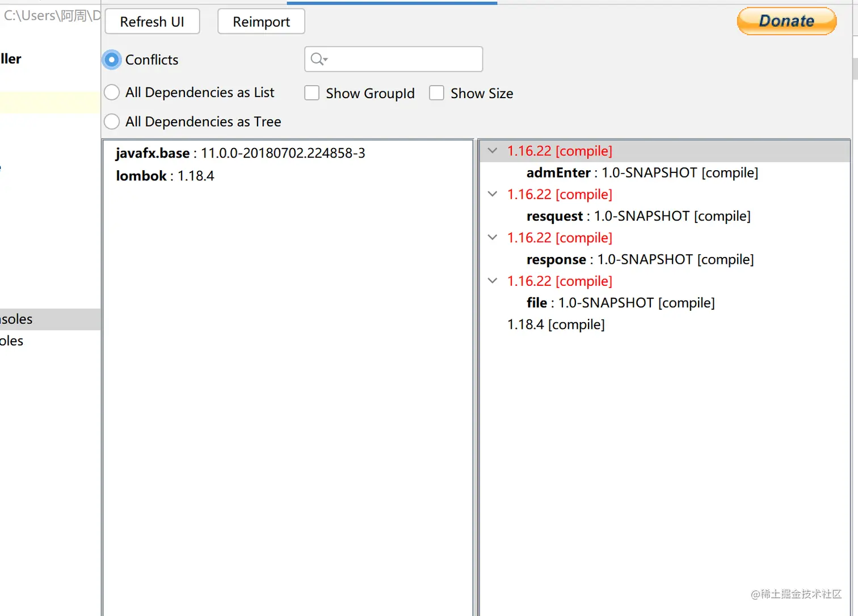Screen dimensions: 858x616
Task: Select resquest 1.0-SNAPSHOT tree row
Action: (638, 216)
